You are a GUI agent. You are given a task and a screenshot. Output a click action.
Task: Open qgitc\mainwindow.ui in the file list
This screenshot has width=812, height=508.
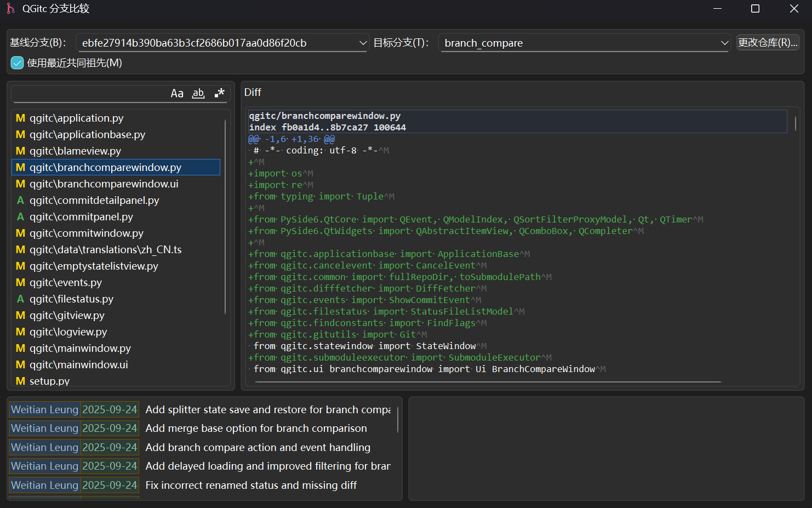click(79, 364)
